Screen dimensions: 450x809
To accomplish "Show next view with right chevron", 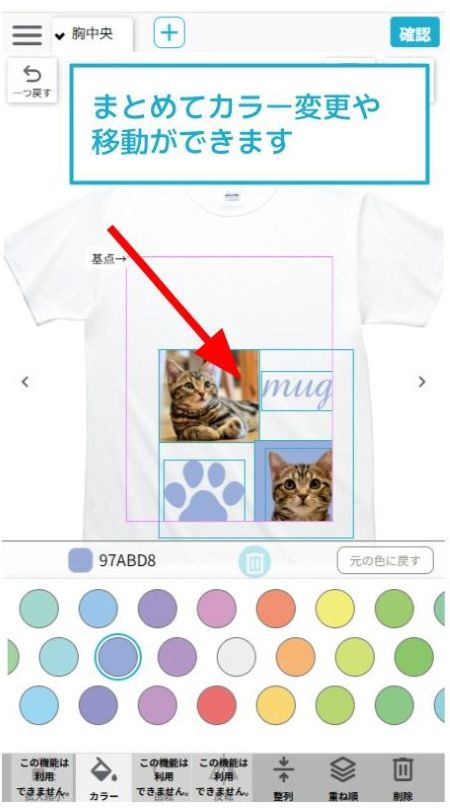I will 422,382.
